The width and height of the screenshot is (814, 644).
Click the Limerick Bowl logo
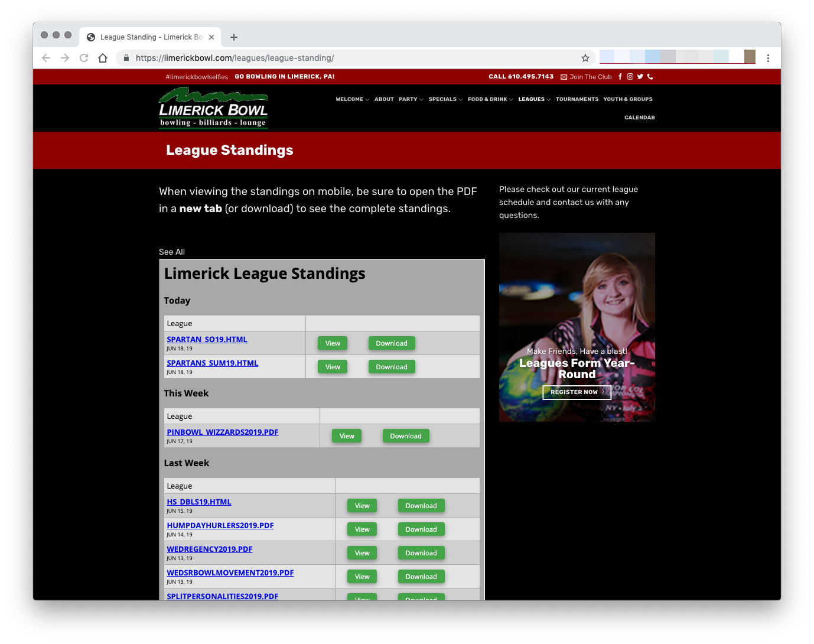coord(213,108)
